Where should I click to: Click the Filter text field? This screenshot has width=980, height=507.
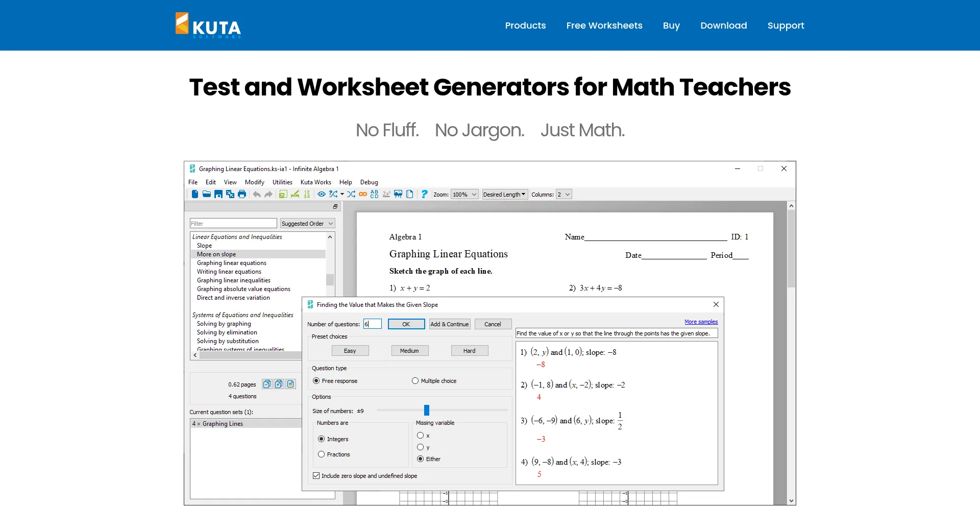233,224
